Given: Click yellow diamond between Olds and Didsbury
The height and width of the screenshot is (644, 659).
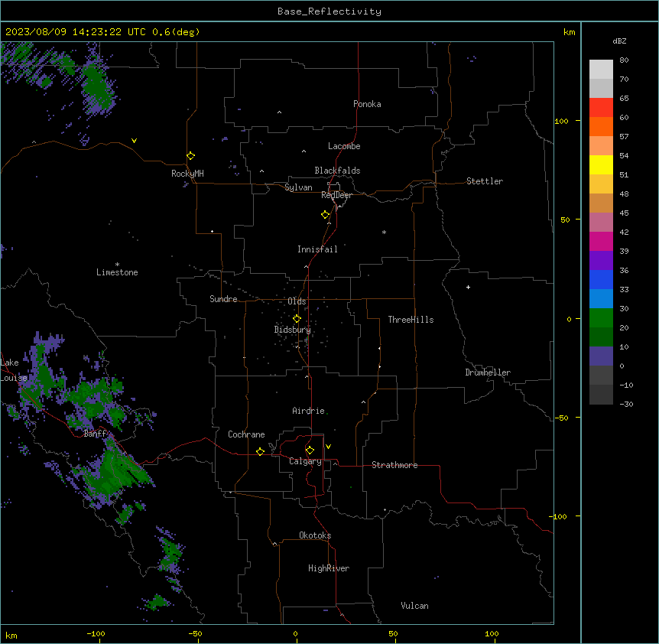Looking at the screenshot, I should click(x=297, y=319).
